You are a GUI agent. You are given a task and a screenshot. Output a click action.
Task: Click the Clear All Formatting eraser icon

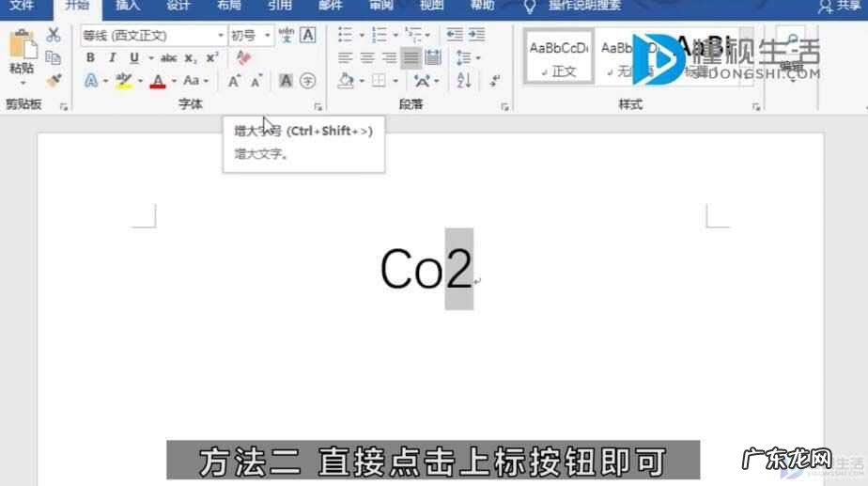[x=243, y=57]
